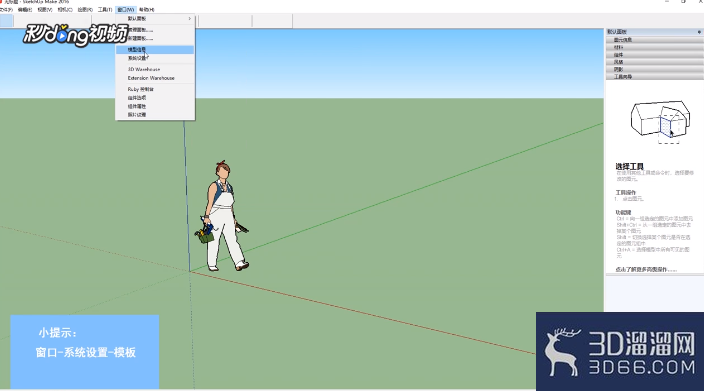Click the house illustration in the instructor panel
The image size is (704, 391).
click(660, 122)
